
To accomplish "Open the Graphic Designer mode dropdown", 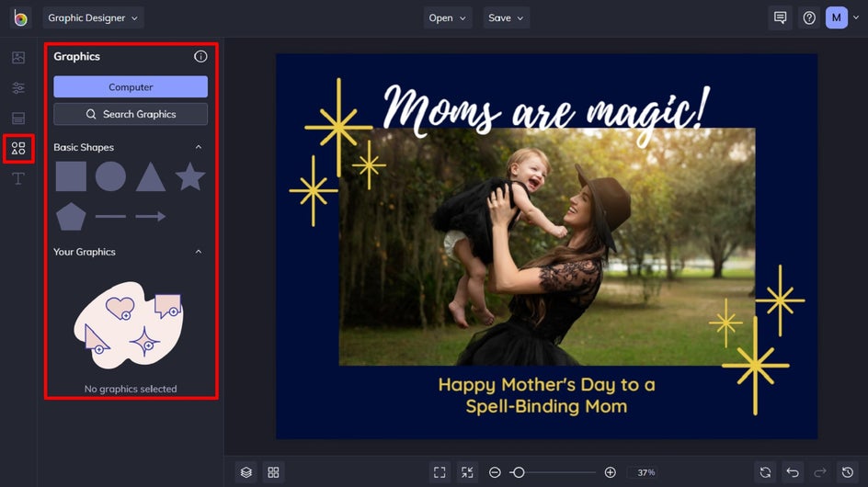I will [93, 17].
